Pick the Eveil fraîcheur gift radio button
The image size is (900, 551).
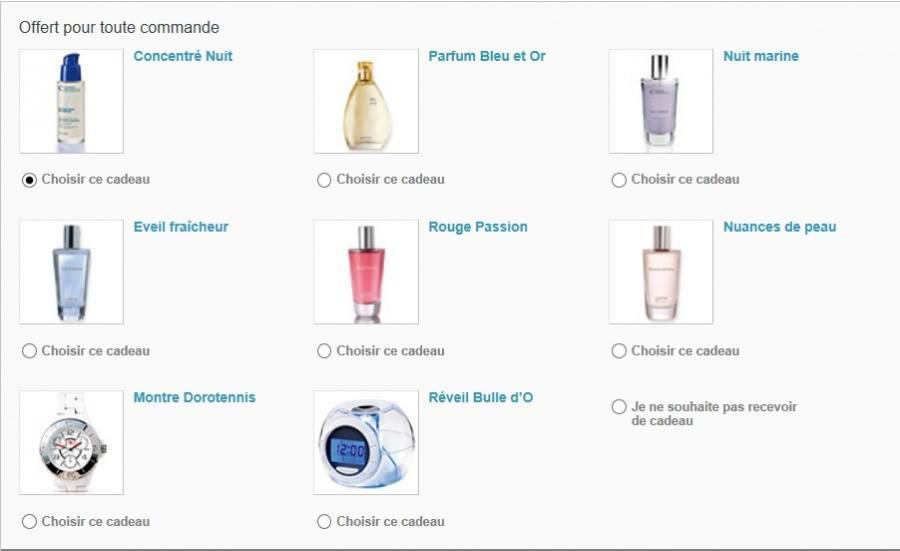click(x=29, y=351)
